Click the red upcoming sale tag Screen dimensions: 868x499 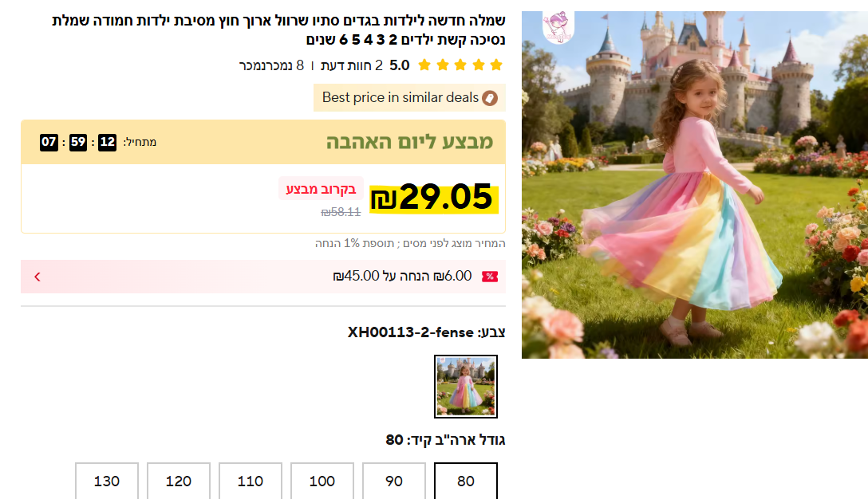pyautogui.click(x=321, y=189)
